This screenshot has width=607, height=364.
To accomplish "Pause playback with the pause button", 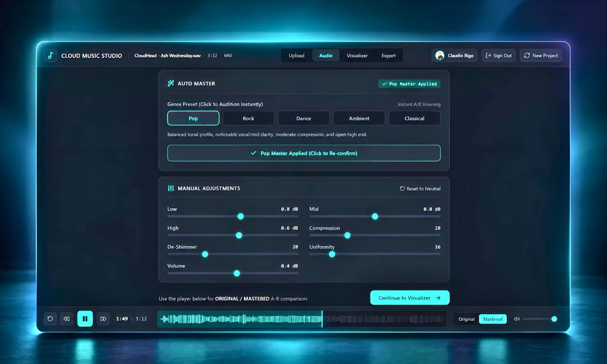I will pos(85,319).
